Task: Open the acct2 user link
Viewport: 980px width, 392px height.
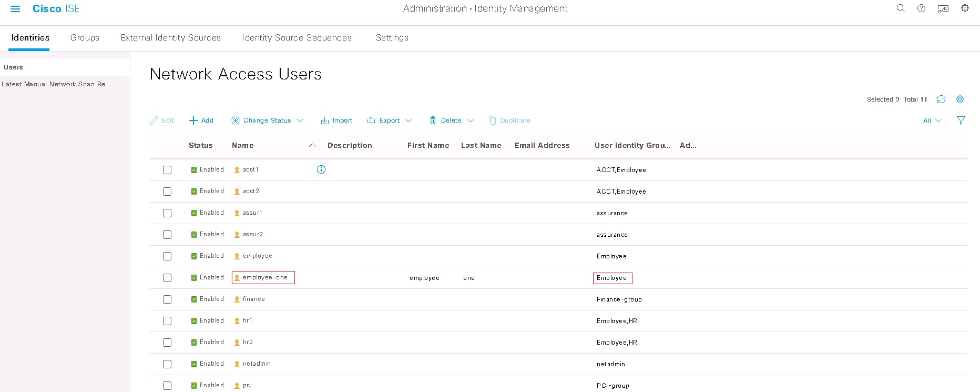Action: click(x=251, y=191)
